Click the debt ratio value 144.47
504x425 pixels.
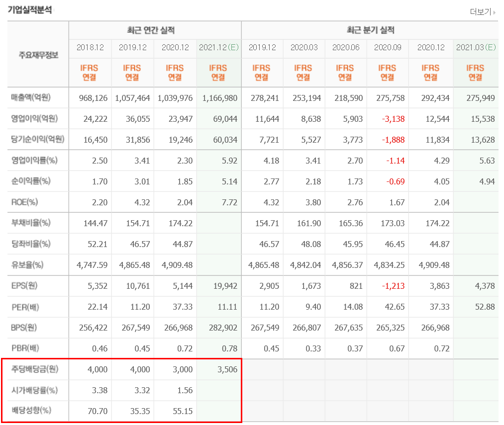96,223
